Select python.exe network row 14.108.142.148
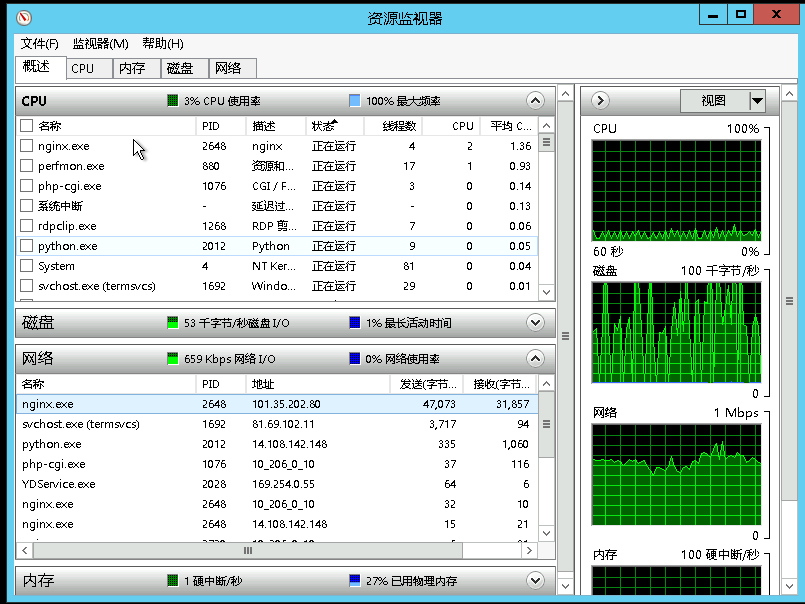This screenshot has width=805, height=604. click(277, 444)
